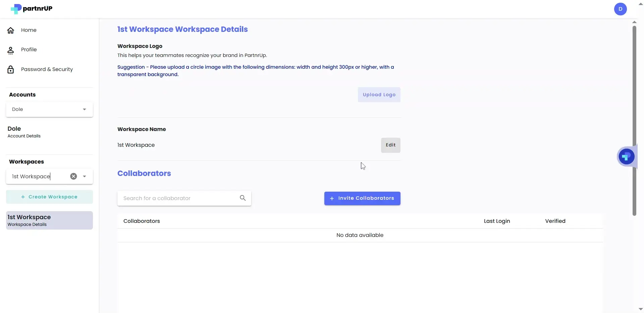The width and height of the screenshot is (644, 313).
Task: Open the chat support widget
Action: (x=627, y=156)
